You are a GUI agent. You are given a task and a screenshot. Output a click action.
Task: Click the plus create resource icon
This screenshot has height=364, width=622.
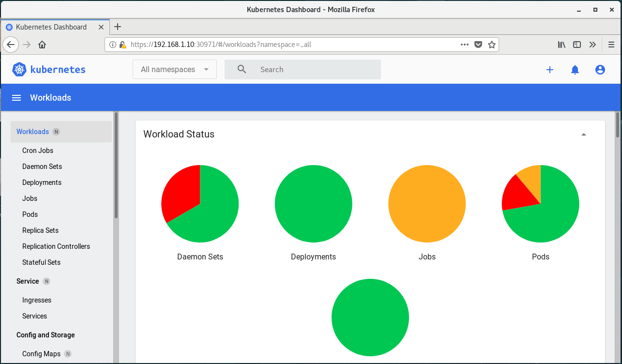coord(550,70)
